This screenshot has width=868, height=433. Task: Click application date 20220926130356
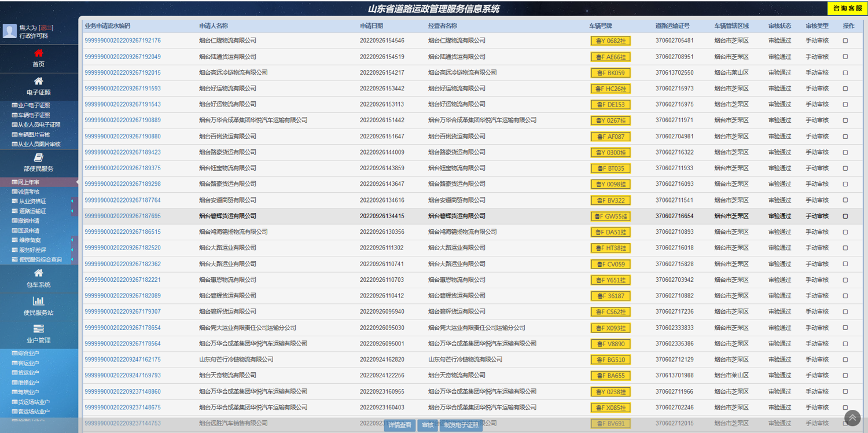[x=382, y=232]
